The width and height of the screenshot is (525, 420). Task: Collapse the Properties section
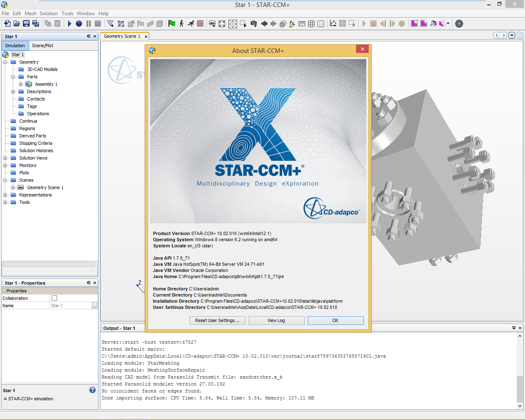[4, 291]
